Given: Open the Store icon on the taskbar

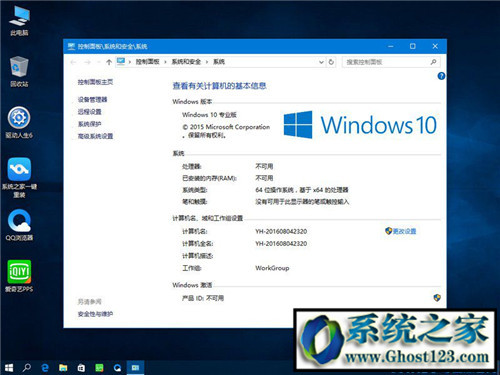Looking at the screenshot, I should pyautogui.click(x=81, y=368).
